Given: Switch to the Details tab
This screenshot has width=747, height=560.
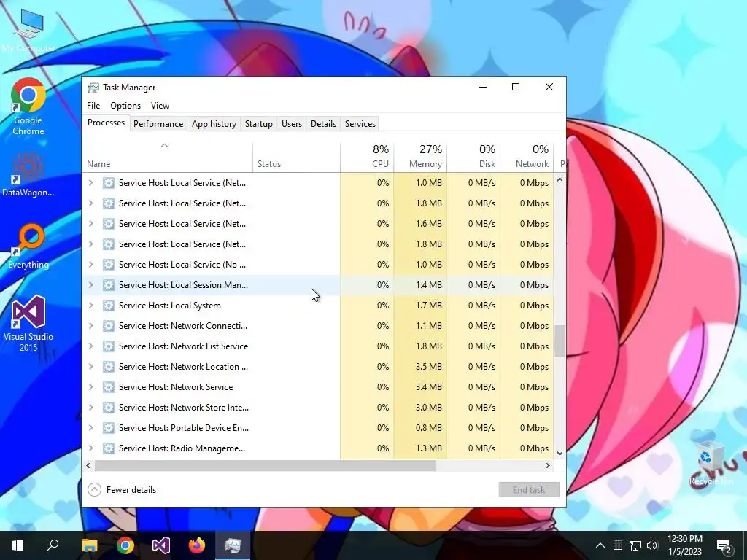Looking at the screenshot, I should (323, 124).
